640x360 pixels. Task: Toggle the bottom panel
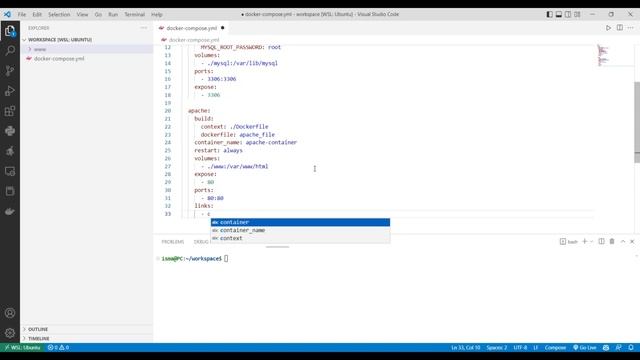pyautogui.click(x=559, y=14)
